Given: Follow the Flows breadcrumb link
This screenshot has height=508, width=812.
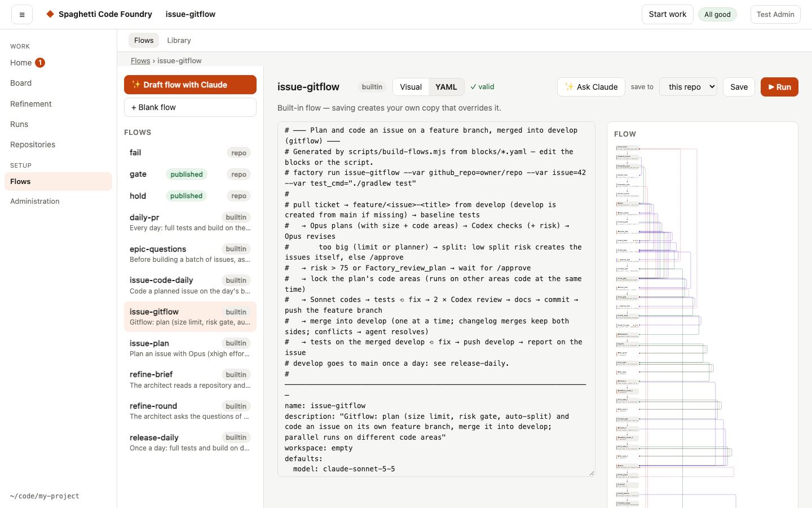Looking at the screenshot, I should (140, 61).
